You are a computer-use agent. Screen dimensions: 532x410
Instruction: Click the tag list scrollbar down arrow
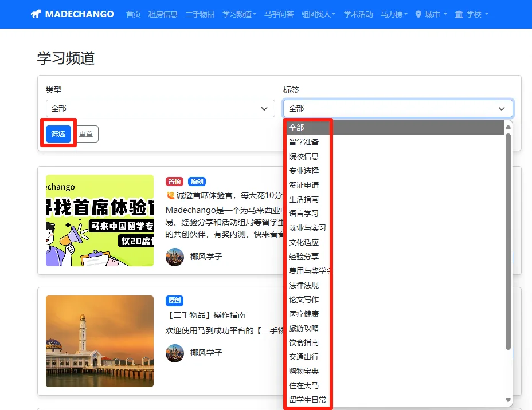click(x=508, y=400)
